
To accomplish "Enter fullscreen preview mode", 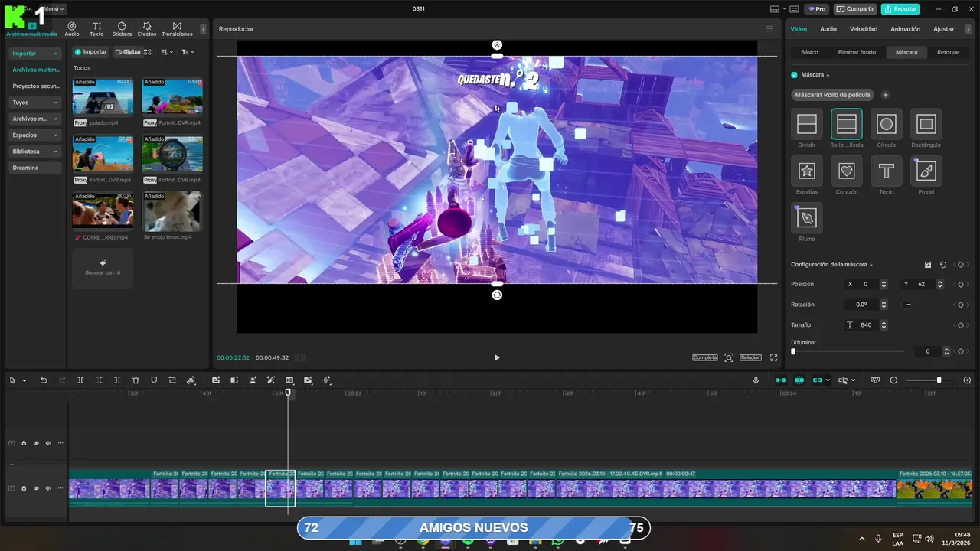I will 773,357.
